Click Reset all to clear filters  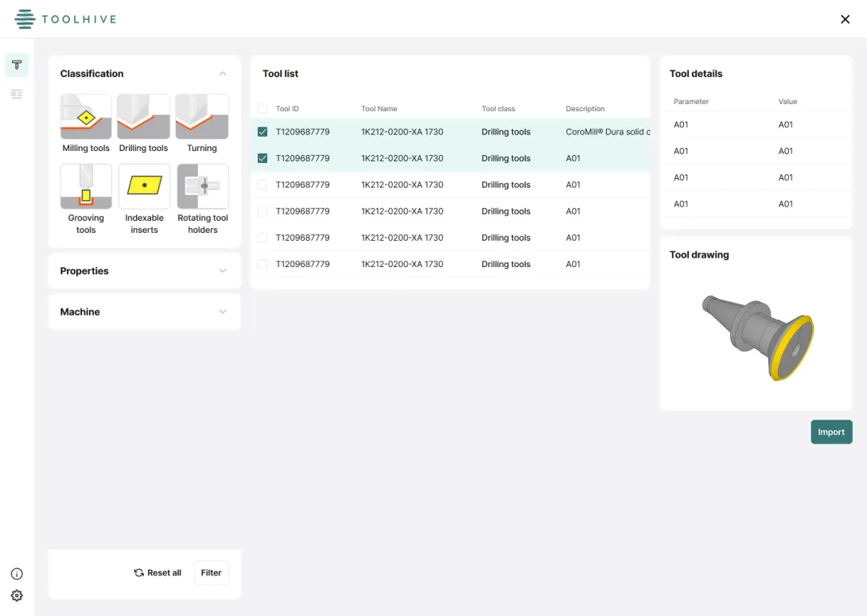(x=157, y=572)
